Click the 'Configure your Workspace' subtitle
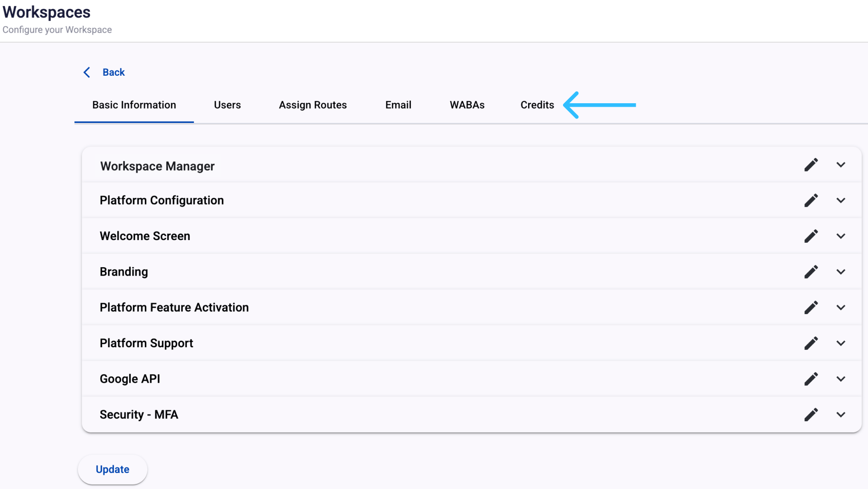This screenshot has height=489, width=868. [57, 30]
